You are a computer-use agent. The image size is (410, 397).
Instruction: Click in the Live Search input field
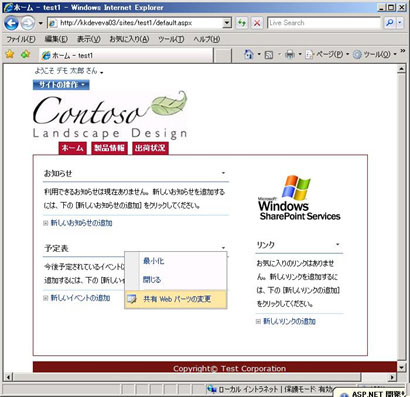pos(323,23)
